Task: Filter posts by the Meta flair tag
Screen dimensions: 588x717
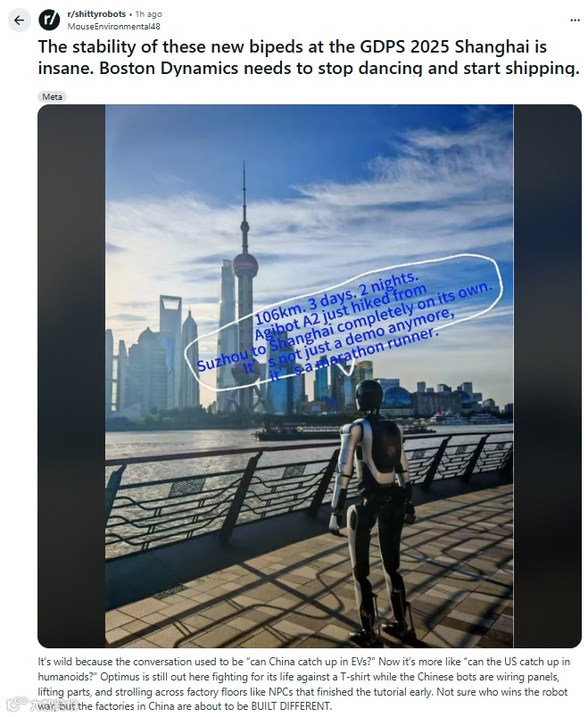Action: tap(52, 96)
